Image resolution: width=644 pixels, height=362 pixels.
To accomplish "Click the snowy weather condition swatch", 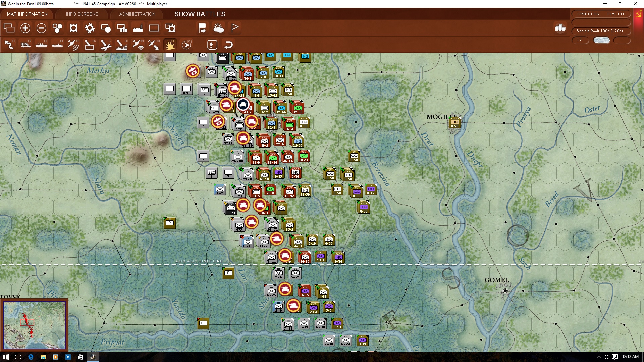I will click(x=601, y=40).
